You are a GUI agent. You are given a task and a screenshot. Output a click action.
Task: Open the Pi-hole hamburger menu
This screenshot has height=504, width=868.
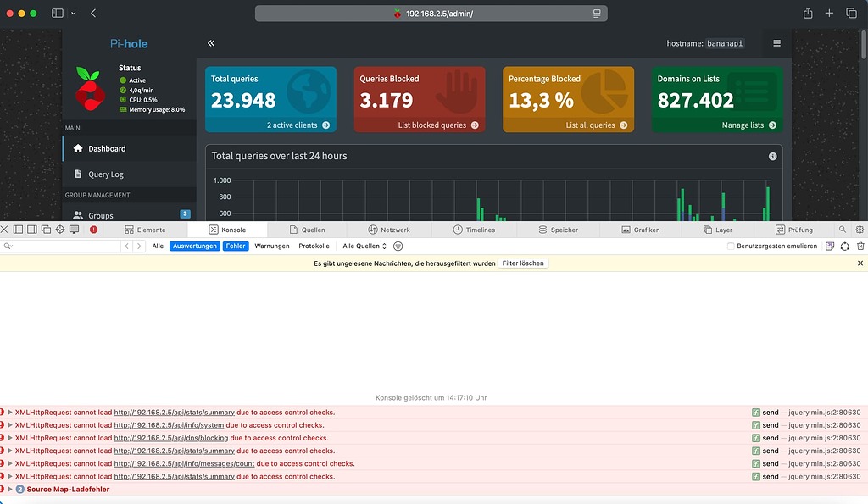pyautogui.click(x=776, y=43)
